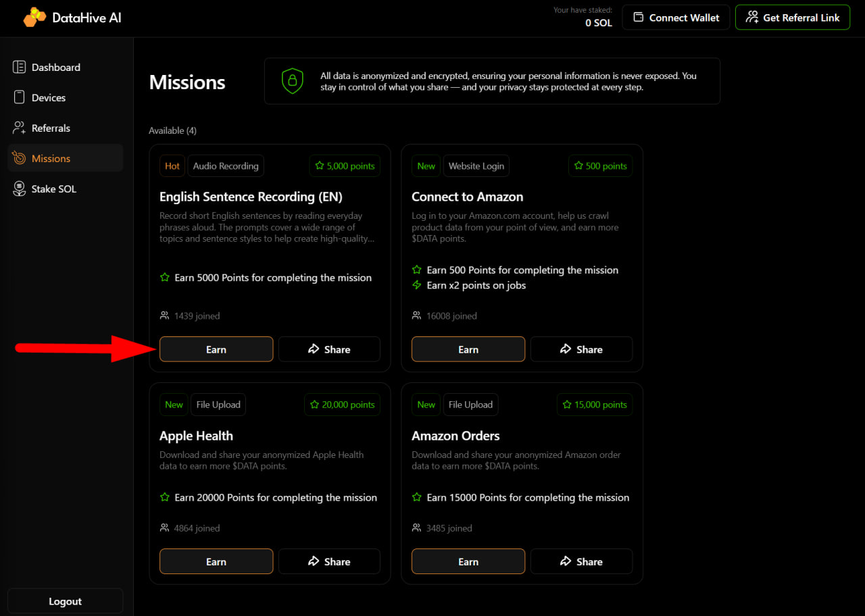
Task: Click the Logout button
Action: pyautogui.click(x=66, y=601)
